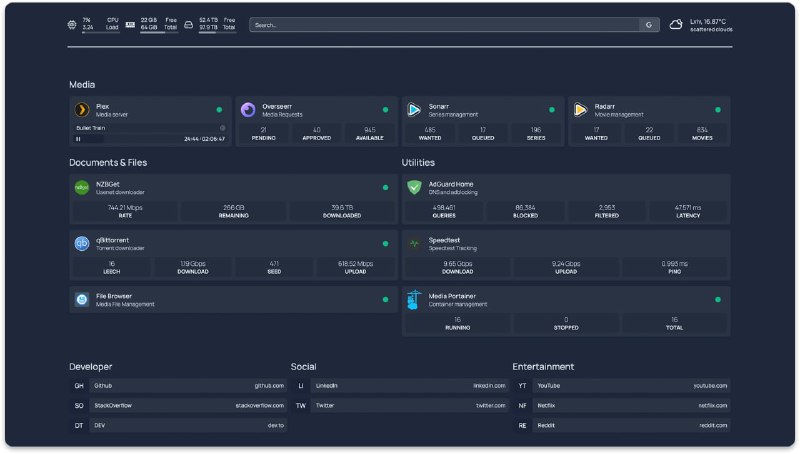Open the AdGuard Home shield icon
This screenshot has width=800, height=454.
tap(414, 188)
